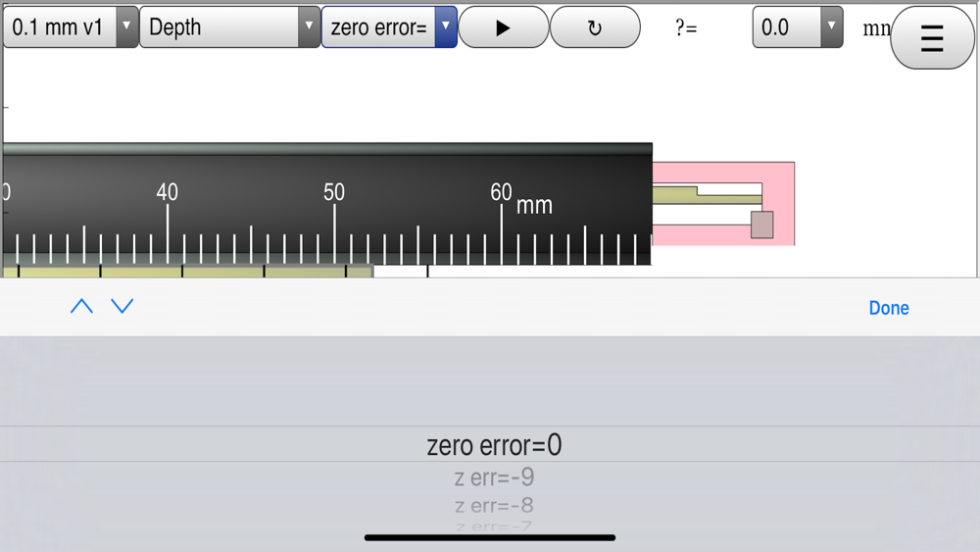Click the arrow on the 0.1 mm v1 dropdown

126,26
